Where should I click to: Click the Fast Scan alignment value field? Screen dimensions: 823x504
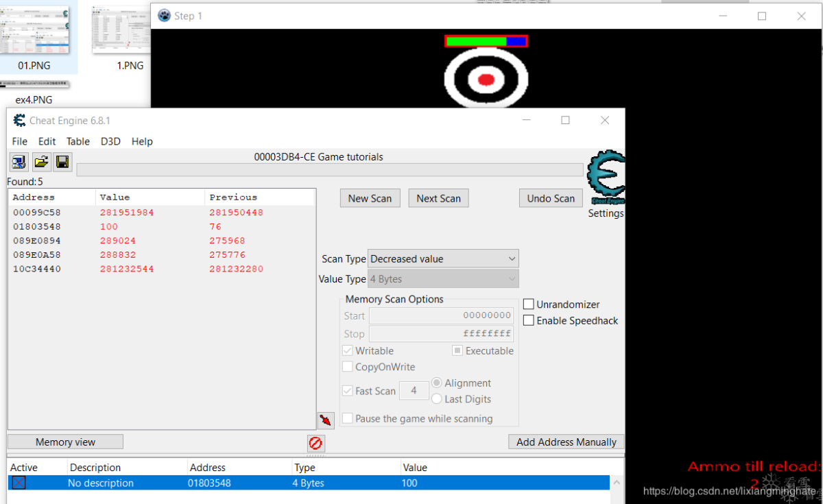[x=414, y=391]
